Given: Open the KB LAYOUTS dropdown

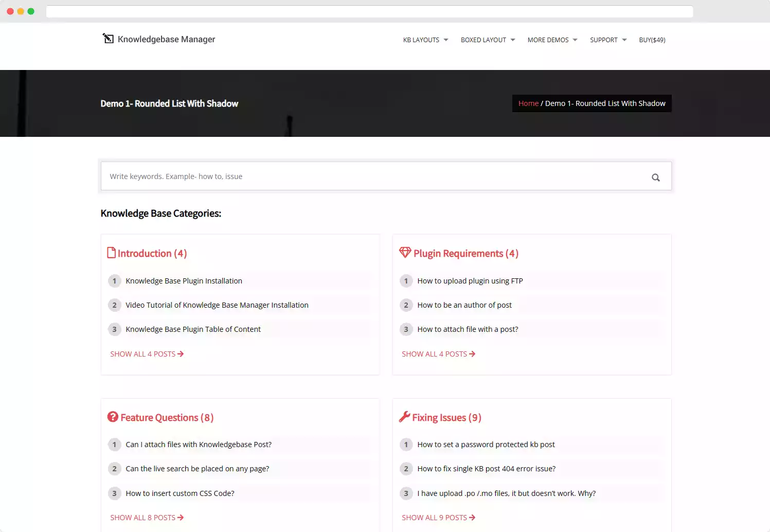Looking at the screenshot, I should pyautogui.click(x=421, y=40).
